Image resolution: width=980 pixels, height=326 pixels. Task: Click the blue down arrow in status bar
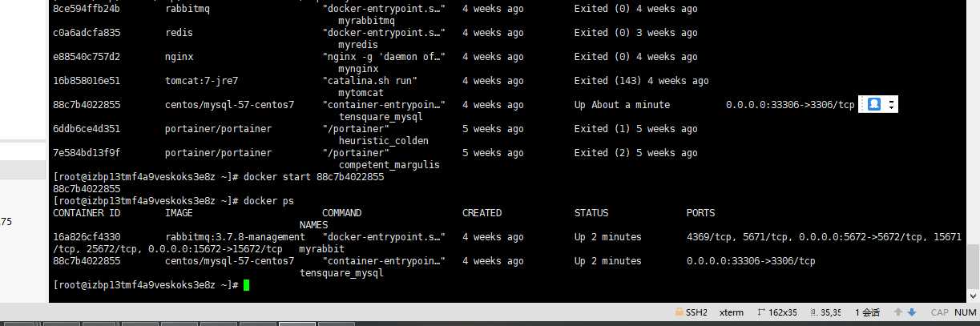click(913, 312)
